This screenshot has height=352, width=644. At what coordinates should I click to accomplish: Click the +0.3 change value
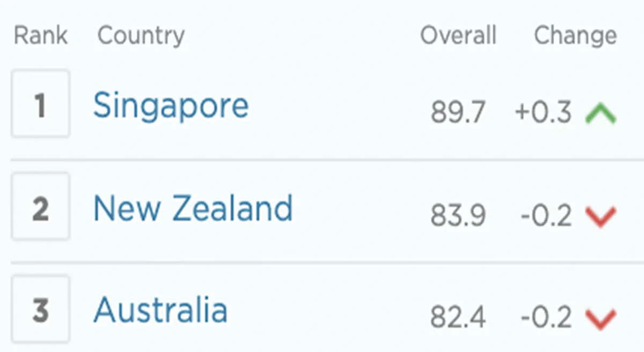543,113
